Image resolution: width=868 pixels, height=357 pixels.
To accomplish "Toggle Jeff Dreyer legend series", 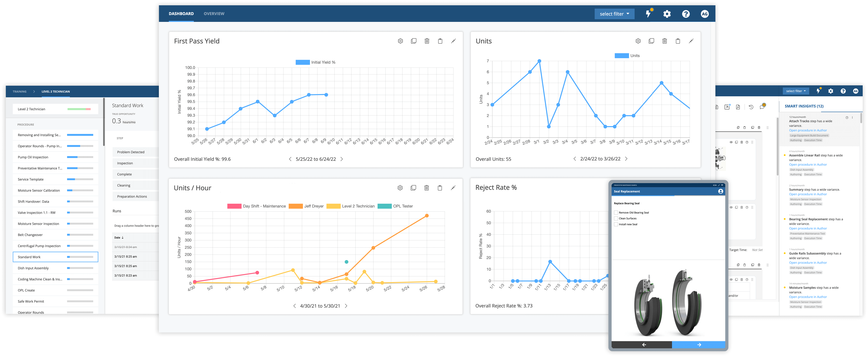I will (306, 206).
